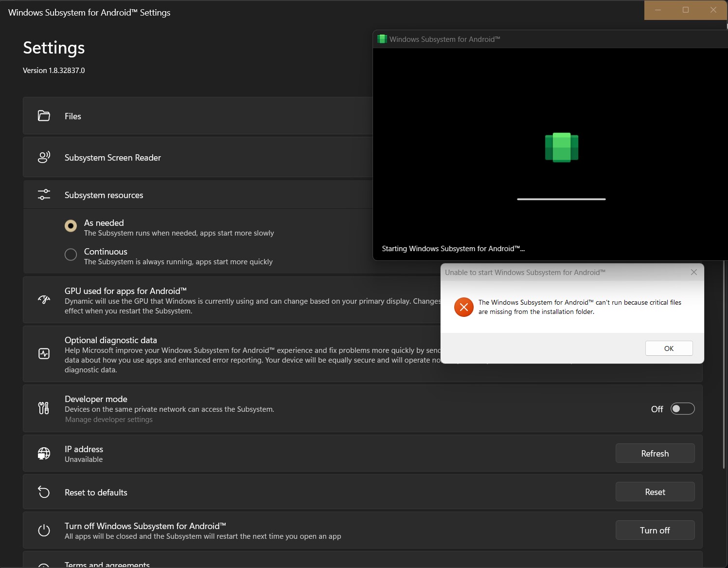Select the Continuous radio option
The image size is (728, 568).
[71, 255]
